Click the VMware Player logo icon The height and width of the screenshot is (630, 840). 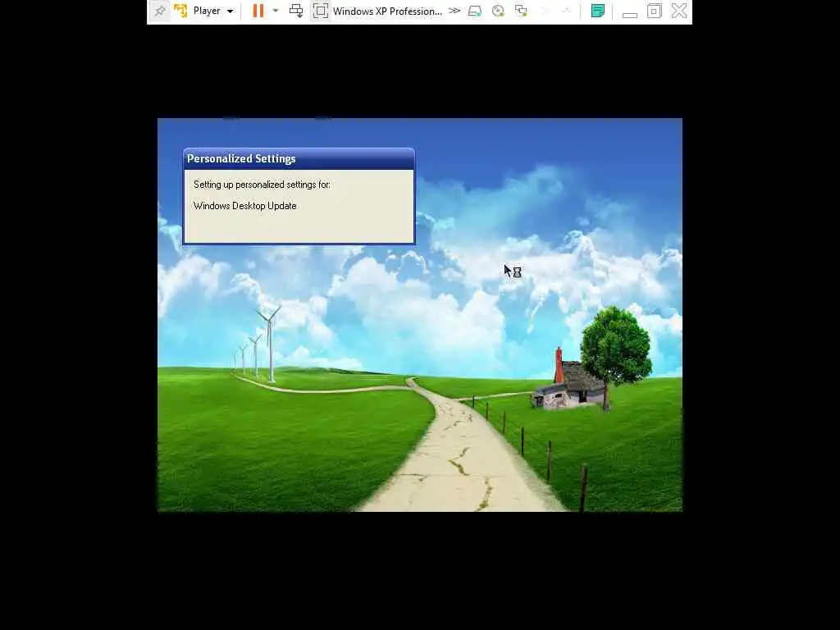coord(180,11)
